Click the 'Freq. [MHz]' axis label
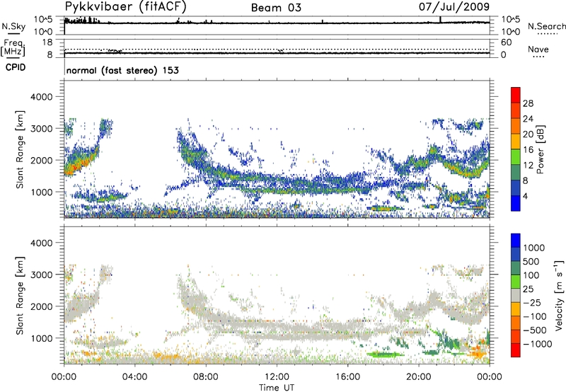This screenshot has width=566, height=392. coord(13,47)
